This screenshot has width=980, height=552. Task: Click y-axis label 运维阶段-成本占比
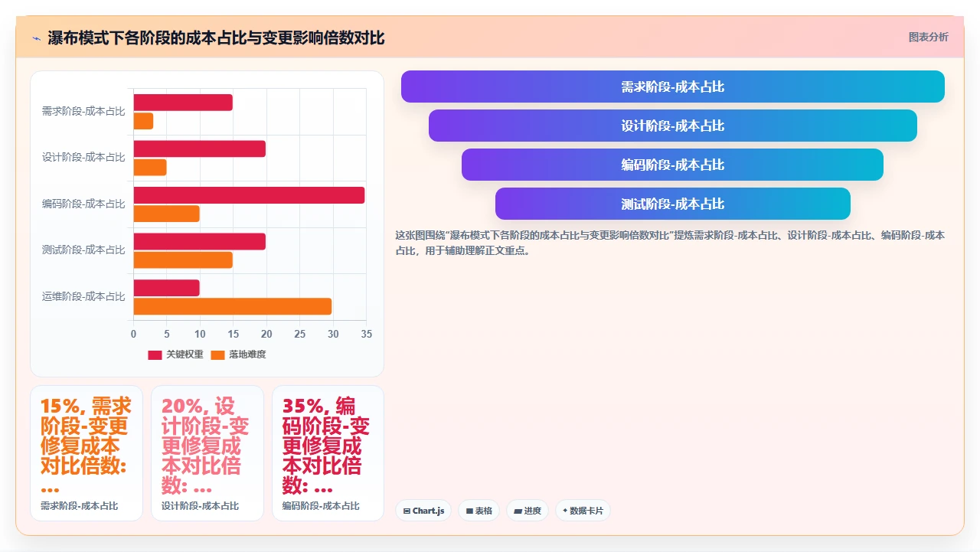click(x=83, y=296)
